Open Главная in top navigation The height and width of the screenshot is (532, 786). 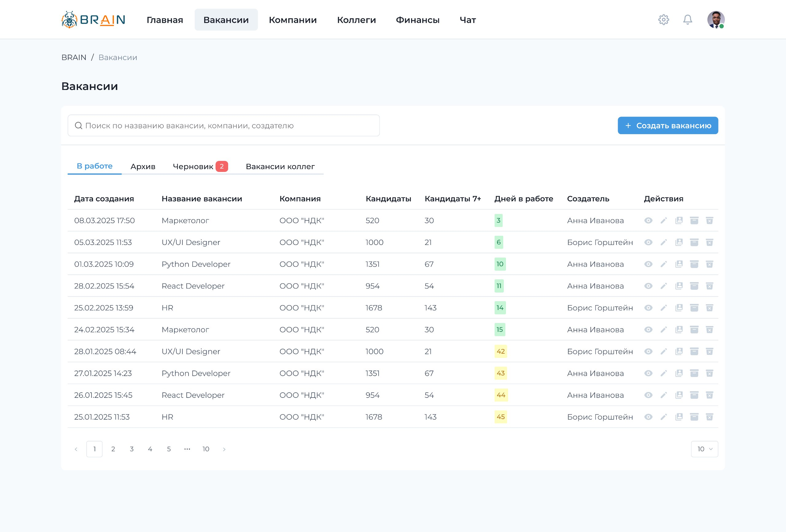point(165,20)
